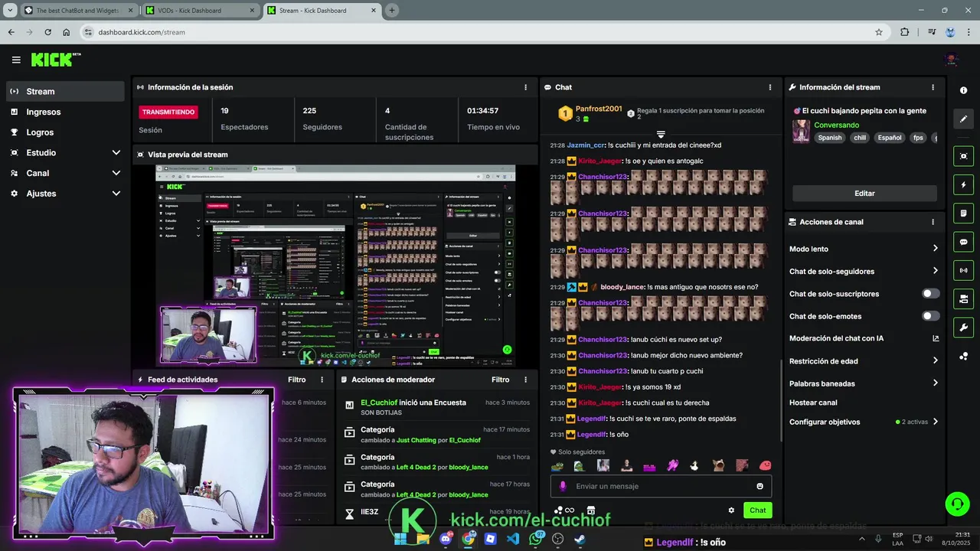Open options menu of Chat panel
This screenshot has height=551, width=980.
[770, 87]
